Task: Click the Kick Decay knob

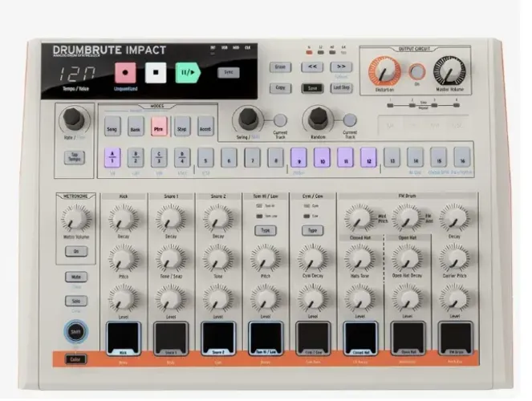Action: 123,218
